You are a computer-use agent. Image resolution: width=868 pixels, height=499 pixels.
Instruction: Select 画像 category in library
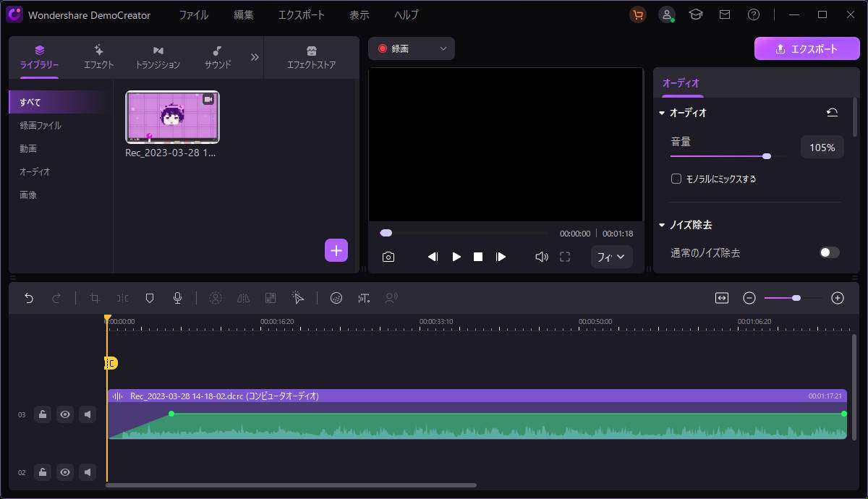[28, 195]
